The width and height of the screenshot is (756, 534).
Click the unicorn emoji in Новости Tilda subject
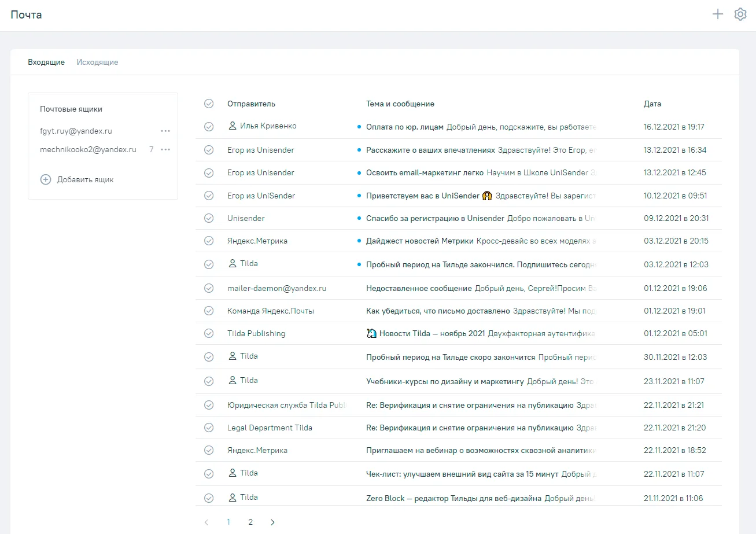point(371,333)
